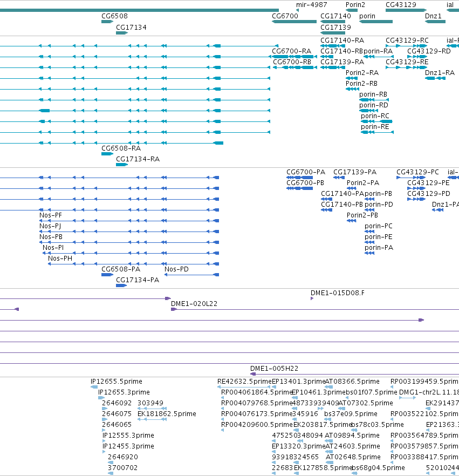Viewport: 459px width, 476px height.
Task: Select the CG17139-PA protein
Action: [339, 178]
